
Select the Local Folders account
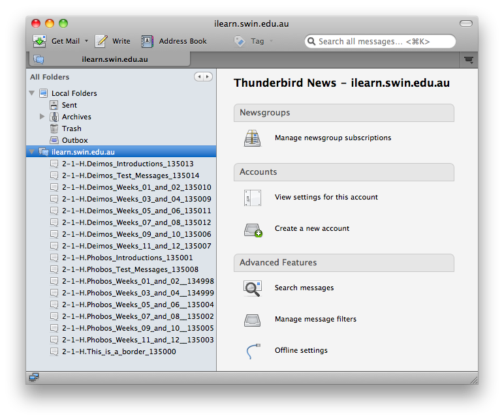point(74,93)
